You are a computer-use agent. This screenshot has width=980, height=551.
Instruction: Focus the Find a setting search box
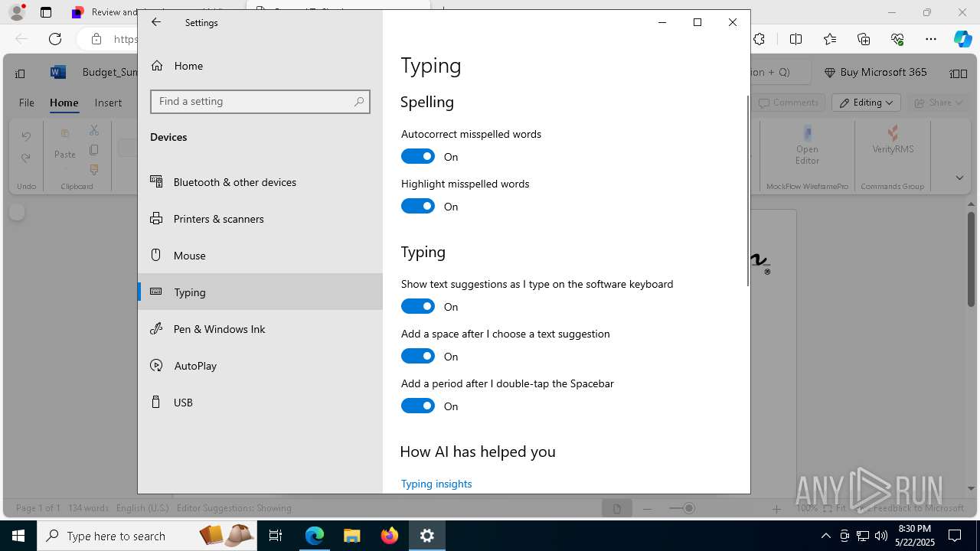(260, 101)
